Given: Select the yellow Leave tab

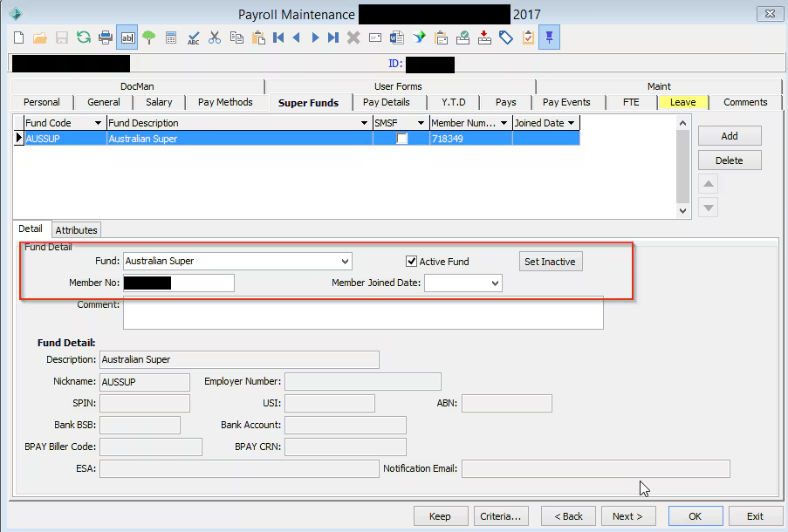Looking at the screenshot, I should 683,102.
